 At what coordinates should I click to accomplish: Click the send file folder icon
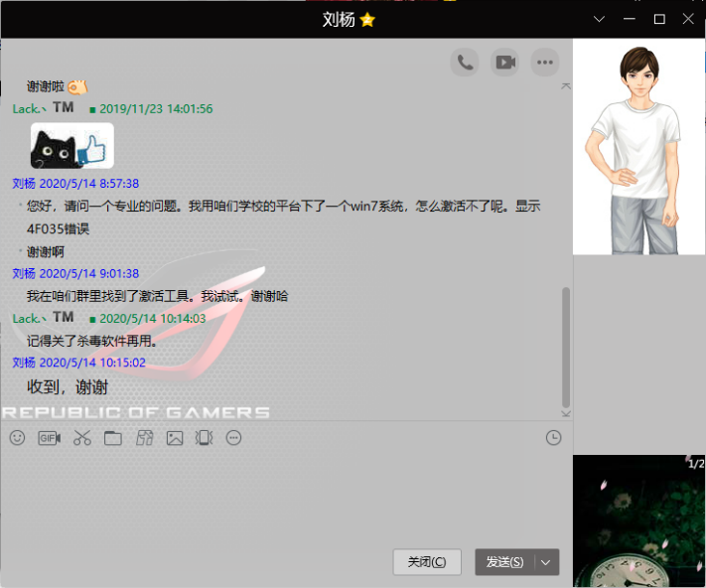tap(113, 438)
